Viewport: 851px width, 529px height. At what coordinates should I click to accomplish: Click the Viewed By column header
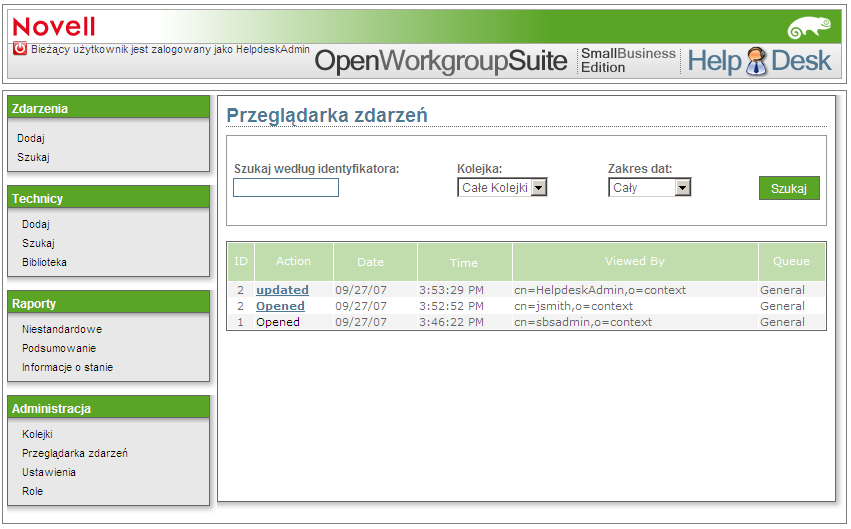click(634, 262)
